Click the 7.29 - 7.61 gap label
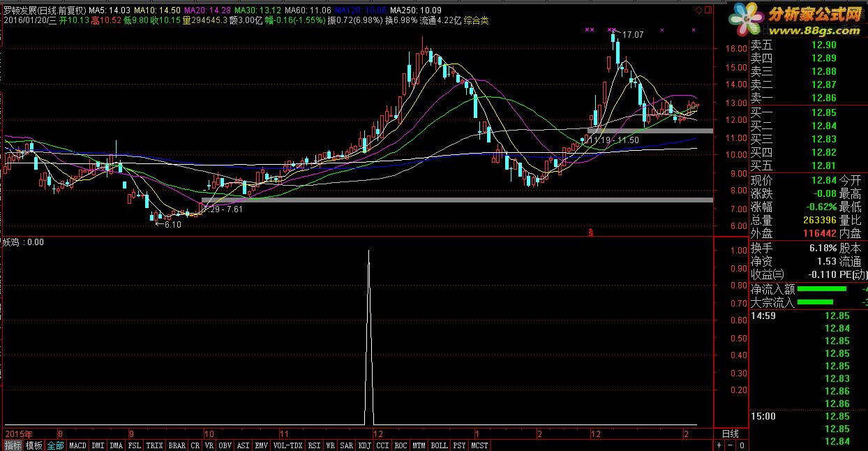Screen dimensions: 868x451 click(x=223, y=209)
